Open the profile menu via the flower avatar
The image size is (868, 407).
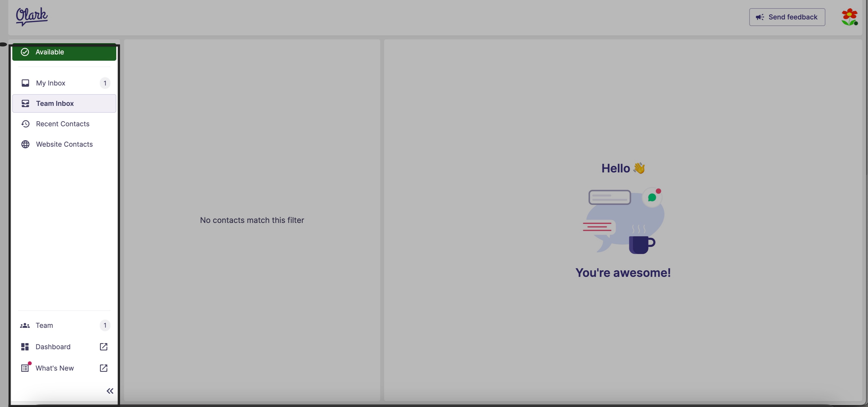850,17
